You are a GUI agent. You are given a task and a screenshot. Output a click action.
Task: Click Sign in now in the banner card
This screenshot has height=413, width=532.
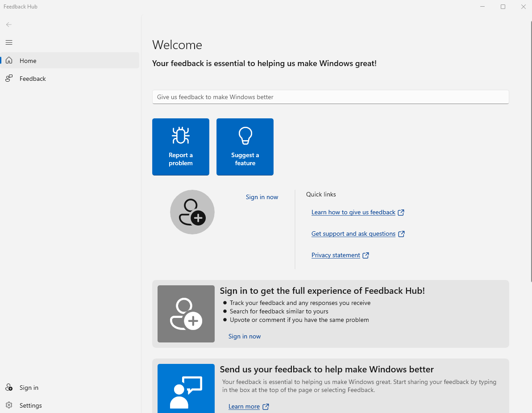click(244, 336)
